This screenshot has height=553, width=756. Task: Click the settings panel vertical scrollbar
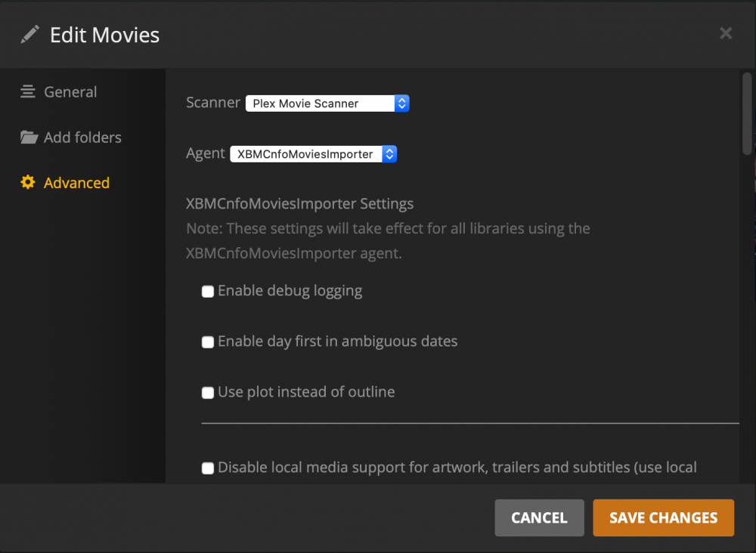(x=747, y=113)
